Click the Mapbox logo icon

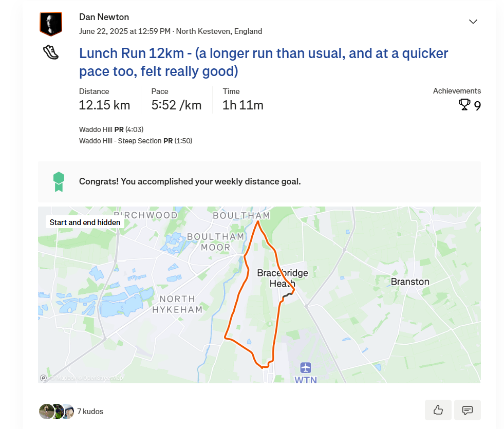43,378
